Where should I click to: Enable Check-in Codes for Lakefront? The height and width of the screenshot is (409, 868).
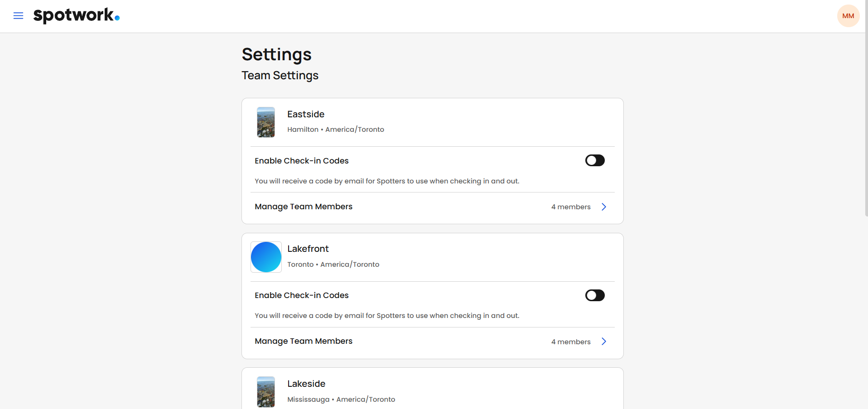(594, 295)
